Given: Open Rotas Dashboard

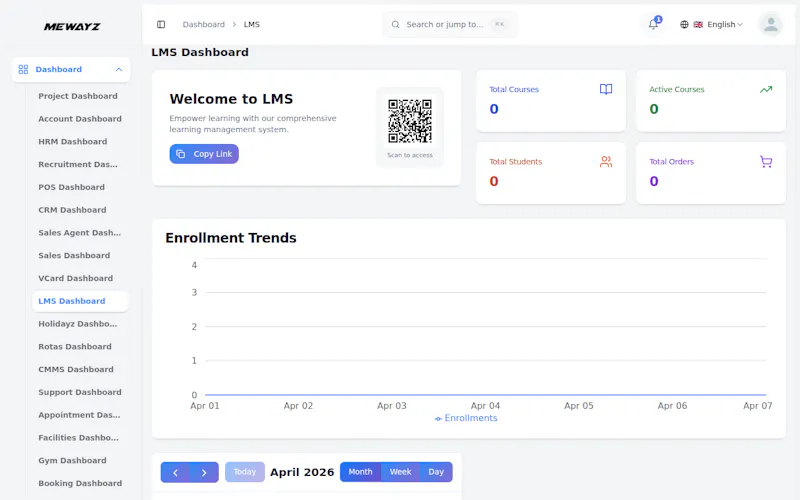Looking at the screenshot, I should click(x=74, y=347).
